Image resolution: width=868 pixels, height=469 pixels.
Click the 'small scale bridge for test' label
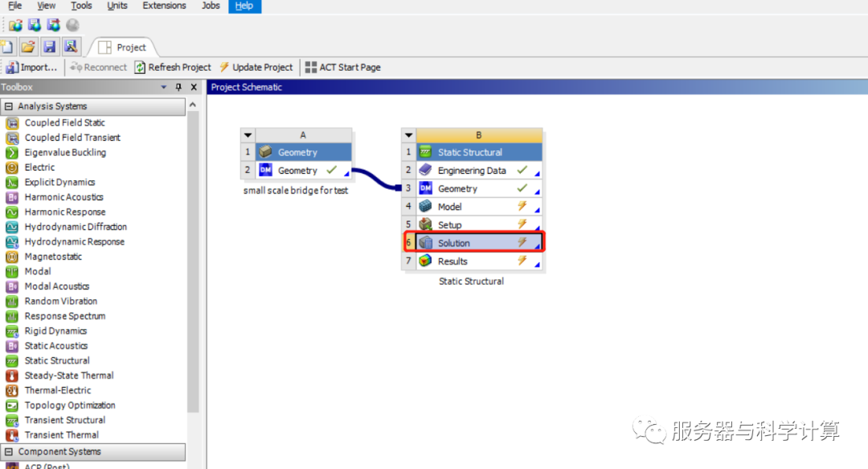point(296,191)
